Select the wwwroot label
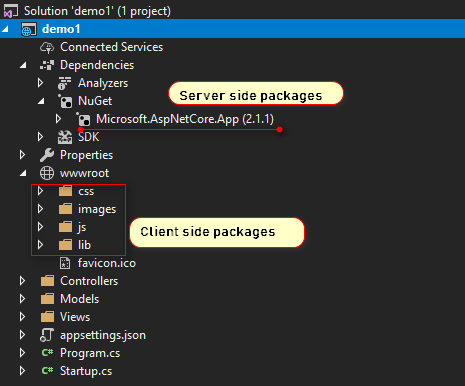Screen dimensions: 465x386 click(84, 173)
